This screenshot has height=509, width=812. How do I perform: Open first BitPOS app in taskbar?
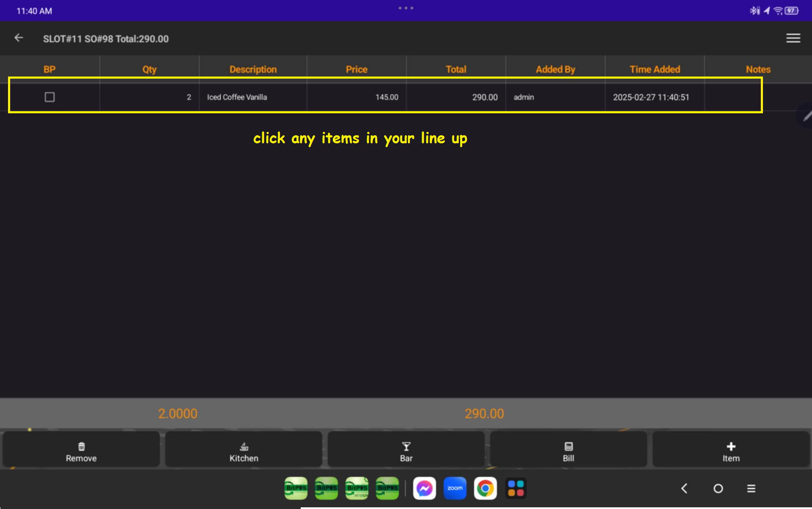[296, 488]
